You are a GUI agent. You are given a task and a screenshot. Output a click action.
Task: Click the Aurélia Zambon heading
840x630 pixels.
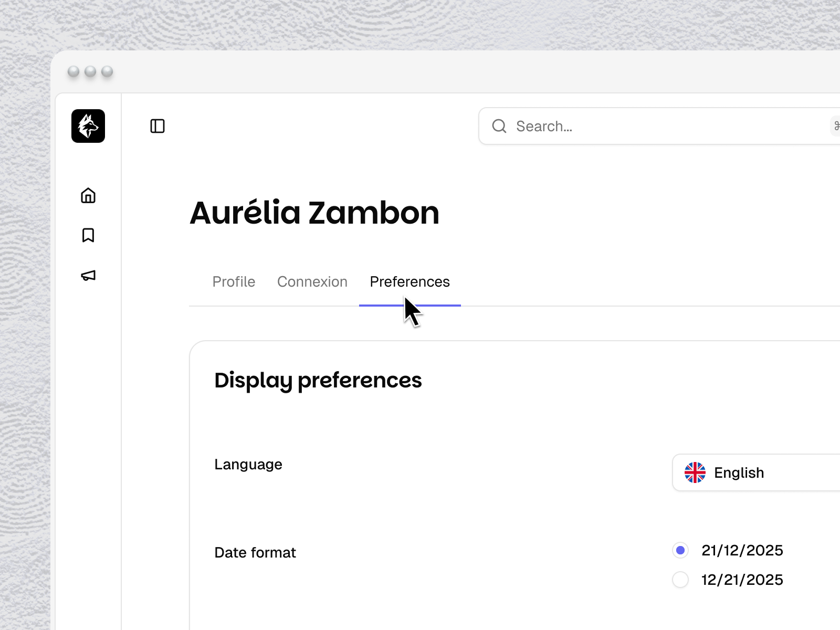coord(314,213)
